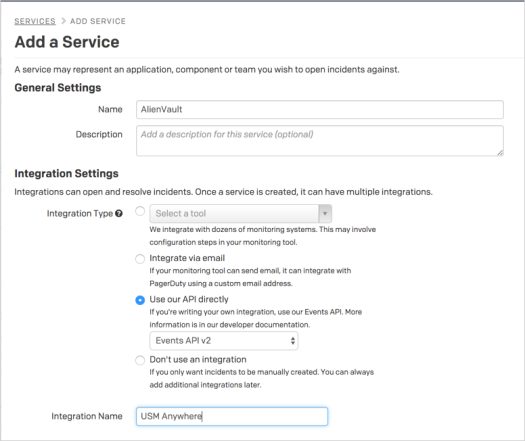525x441 pixels.
Task: Click the Integration Name input field
Action: click(232, 416)
